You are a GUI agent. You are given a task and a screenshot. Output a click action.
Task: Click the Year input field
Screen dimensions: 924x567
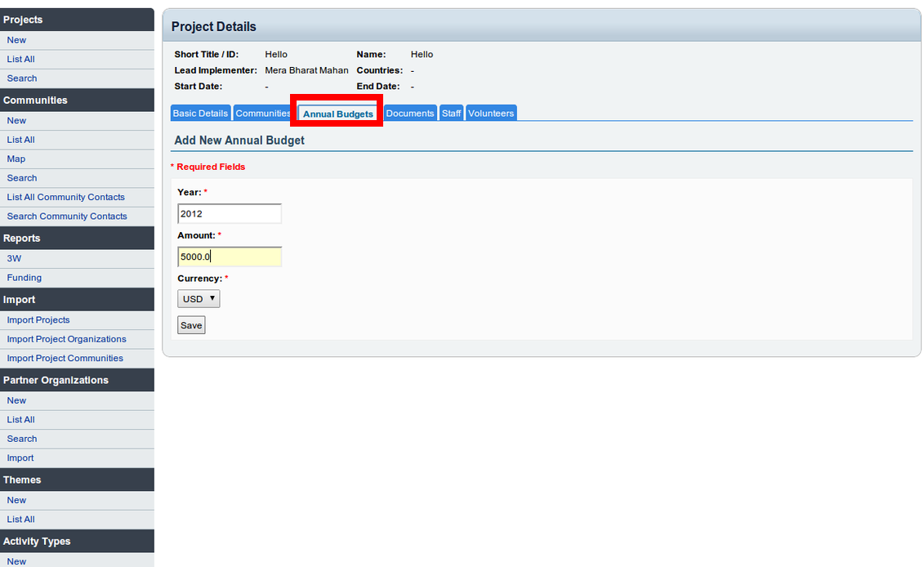(230, 214)
